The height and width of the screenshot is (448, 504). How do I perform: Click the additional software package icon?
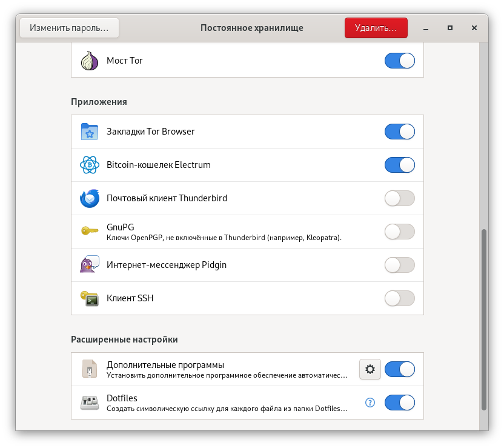point(90,369)
